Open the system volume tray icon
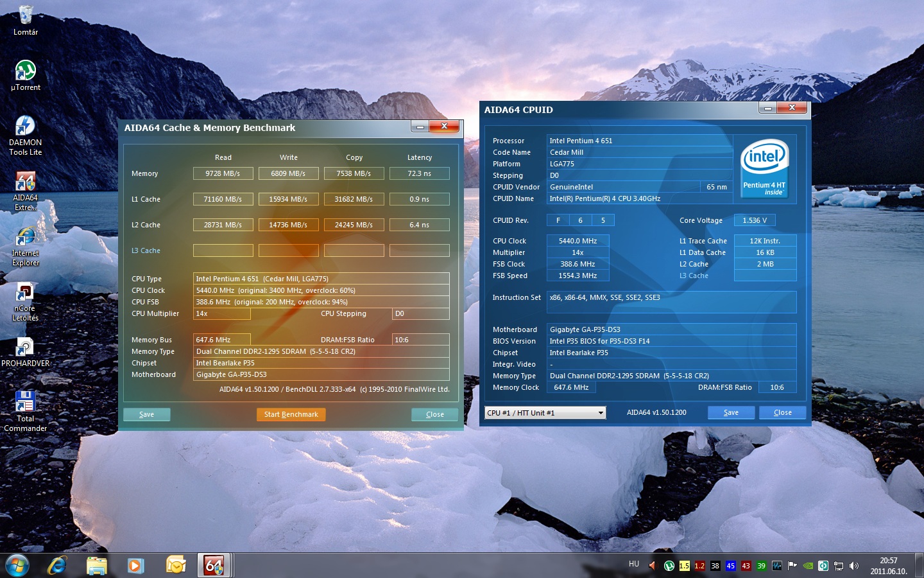The width and height of the screenshot is (924, 578). tap(854, 566)
